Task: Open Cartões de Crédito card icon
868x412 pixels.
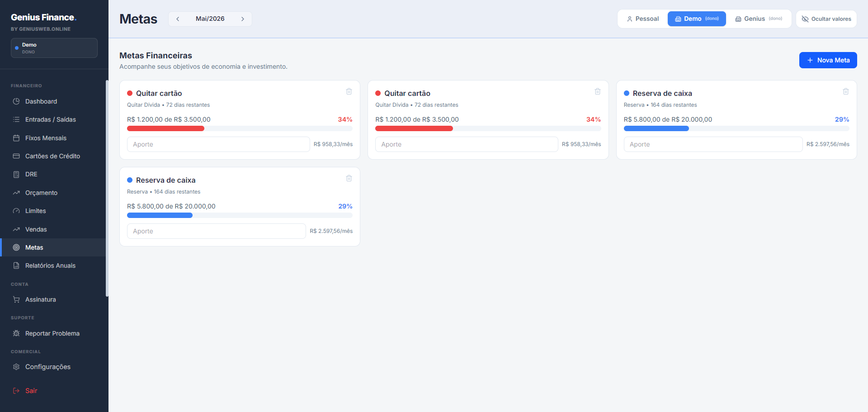Action: [x=16, y=156]
